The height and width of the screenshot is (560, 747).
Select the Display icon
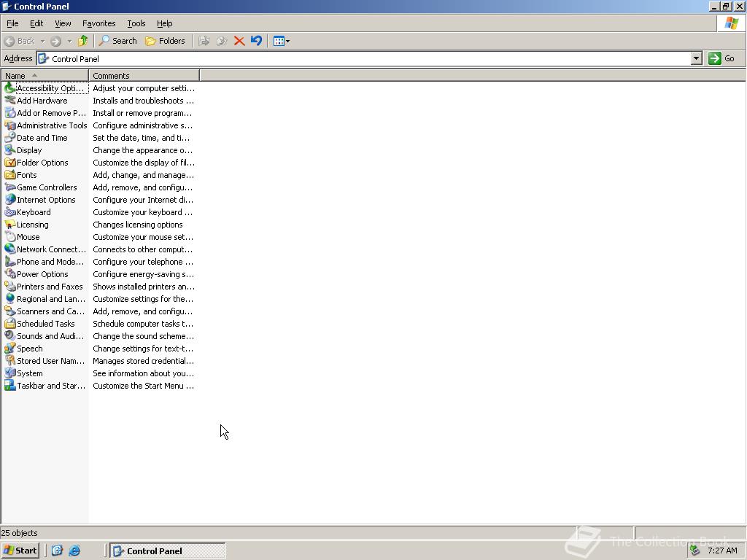pos(10,149)
